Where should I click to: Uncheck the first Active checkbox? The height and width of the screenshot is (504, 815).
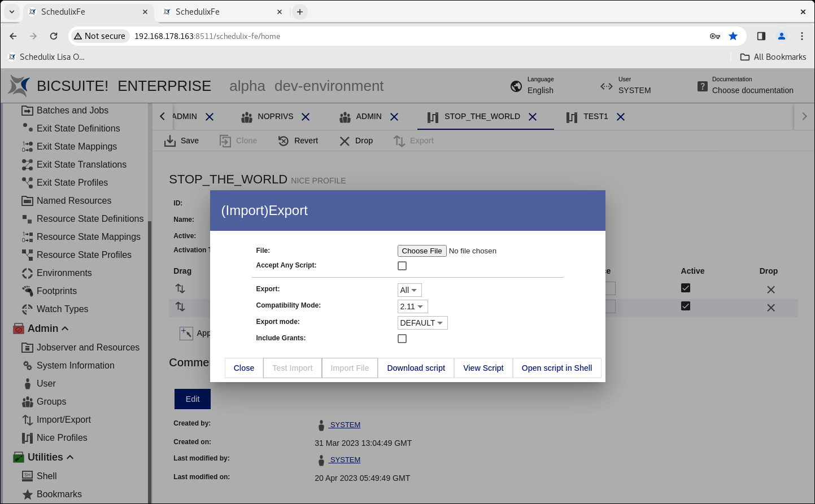tap(686, 288)
